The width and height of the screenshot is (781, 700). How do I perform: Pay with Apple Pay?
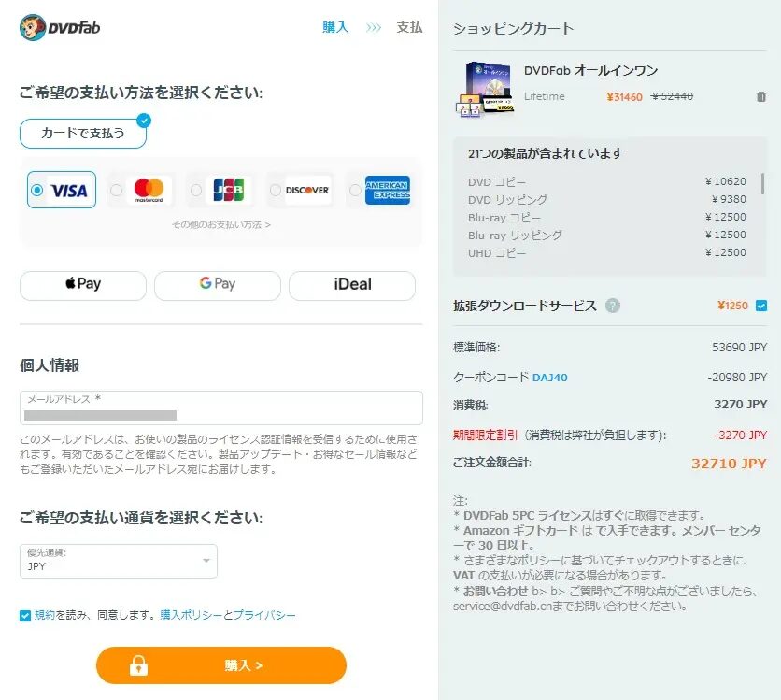point(83,284)
